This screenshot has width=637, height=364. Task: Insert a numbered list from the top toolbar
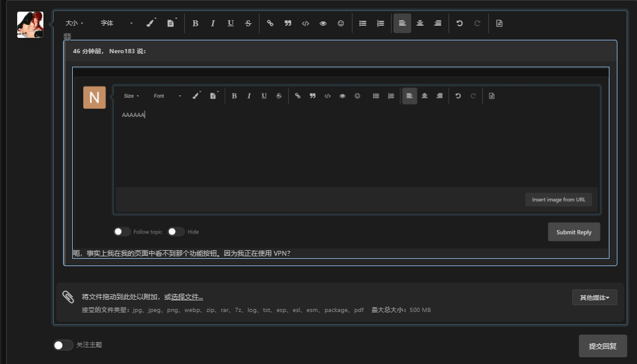[380, 23]
